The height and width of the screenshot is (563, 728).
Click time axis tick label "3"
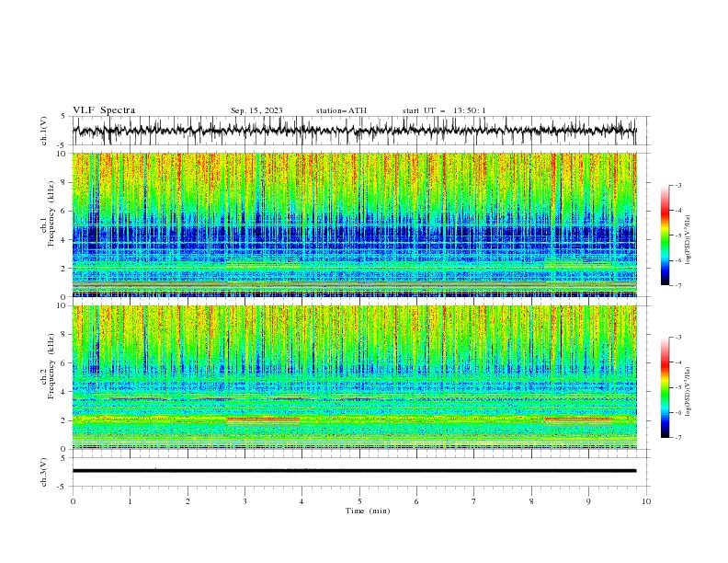[x=245, y=501]
